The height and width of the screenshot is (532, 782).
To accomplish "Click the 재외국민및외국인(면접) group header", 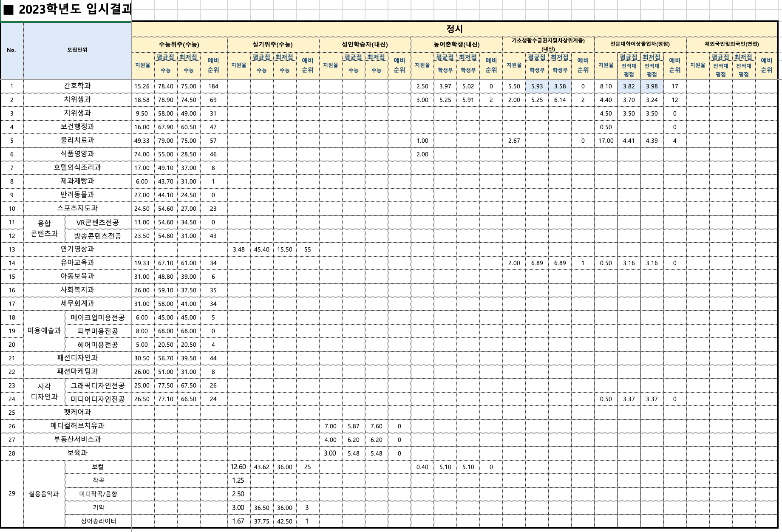I will coord(732,44).
